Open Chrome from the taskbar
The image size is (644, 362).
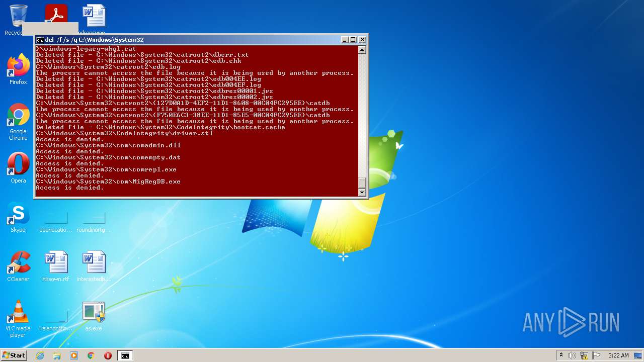point(91,355)
